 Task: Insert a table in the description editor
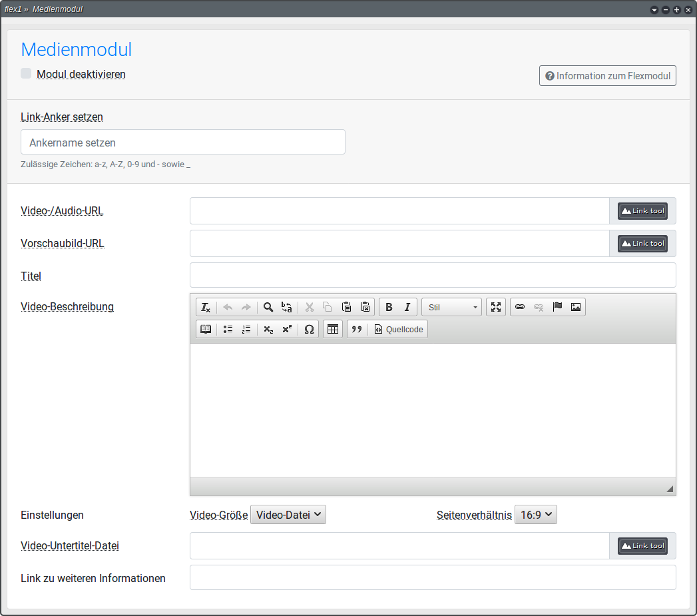point(333,329)
